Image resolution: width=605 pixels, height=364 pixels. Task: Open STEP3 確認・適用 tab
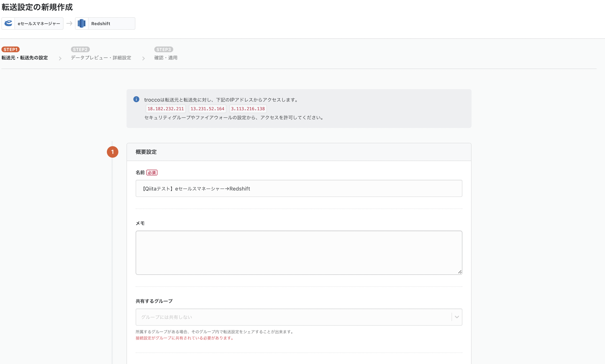(x=166, y=54)
